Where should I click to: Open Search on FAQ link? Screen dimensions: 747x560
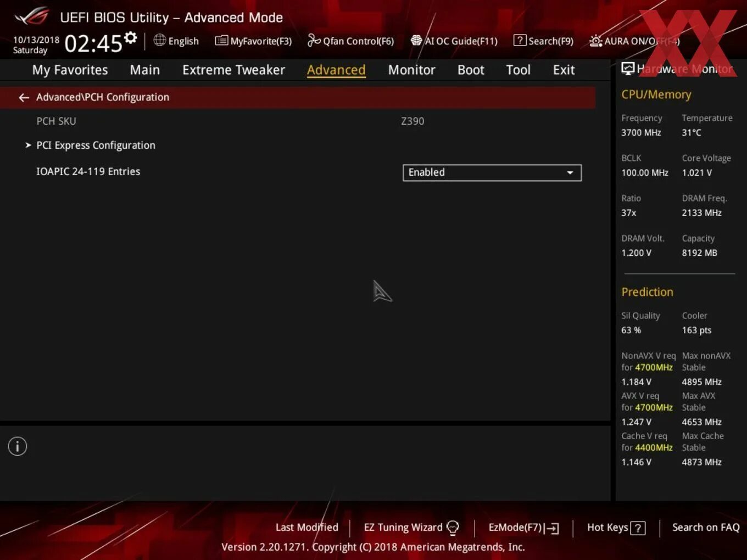pos(706,527)
